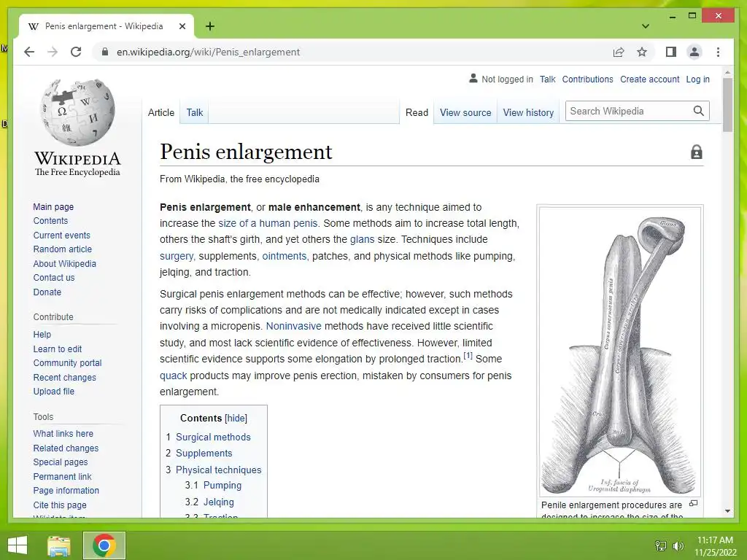Screen dimensions: 747x560
Task: Click Create account
Action: click(649, 79)
